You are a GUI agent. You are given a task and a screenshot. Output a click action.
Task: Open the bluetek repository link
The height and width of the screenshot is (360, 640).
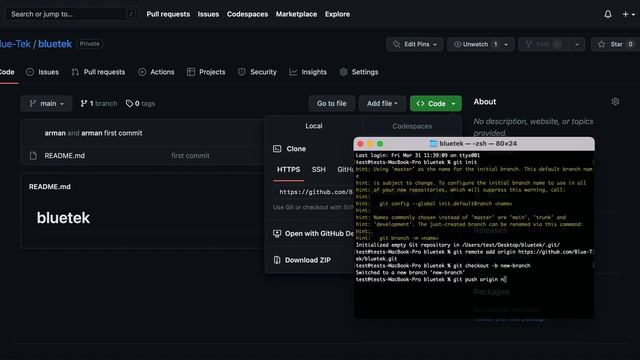click(x=55, y=44)
